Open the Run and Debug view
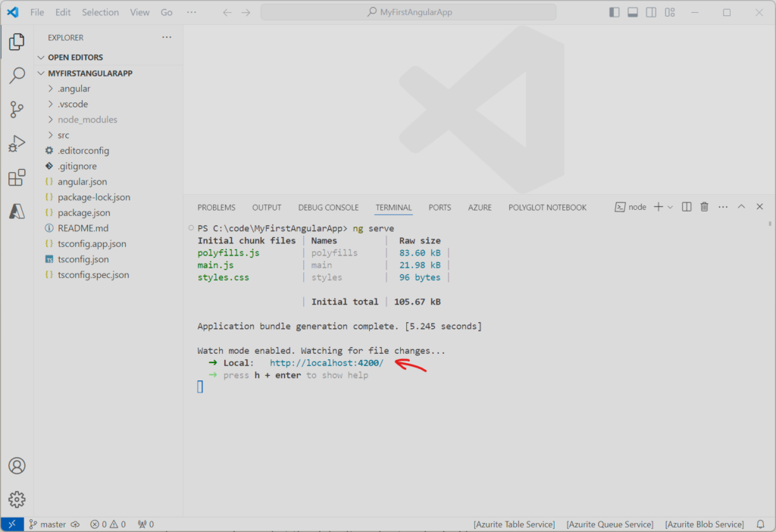The width and height of the screenshot is (776, 532). pyautogui.click(x=17, y=144)
